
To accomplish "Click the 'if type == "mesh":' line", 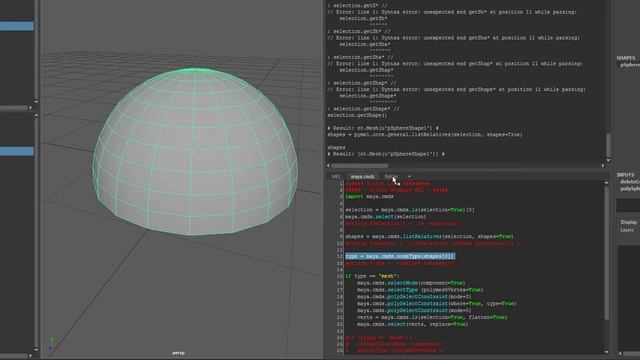I will pyautogui.click(x=372, y=276).
